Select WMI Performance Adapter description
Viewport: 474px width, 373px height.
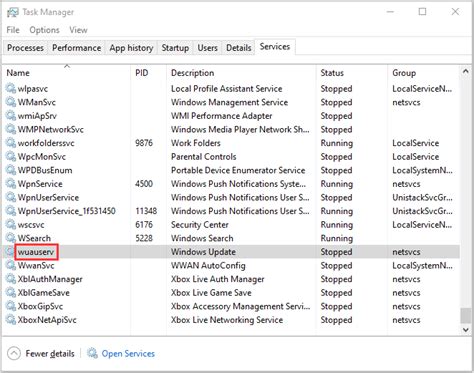[x=221, y=116]
